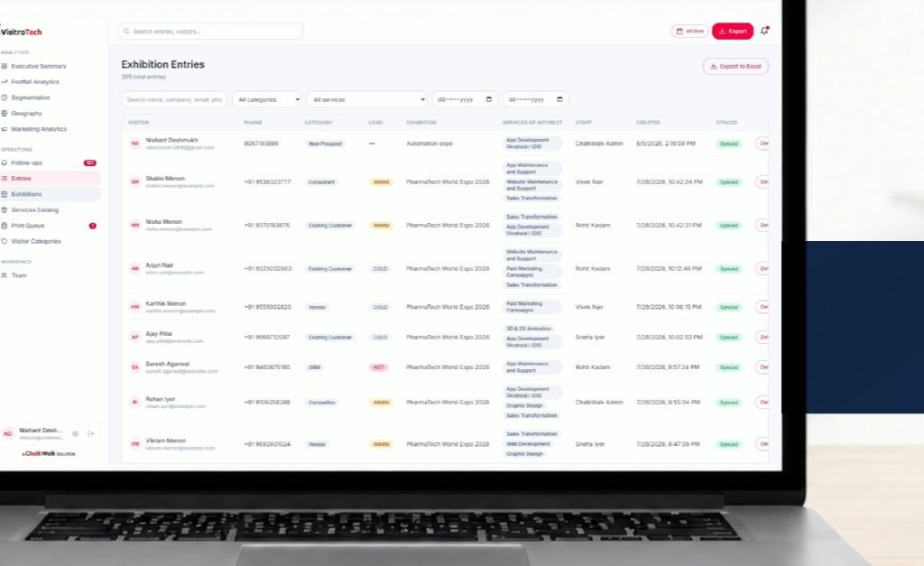This screenshot has height=566, width=924.
Task: Click the Web Development service tag
Action: tap(528, 444)
